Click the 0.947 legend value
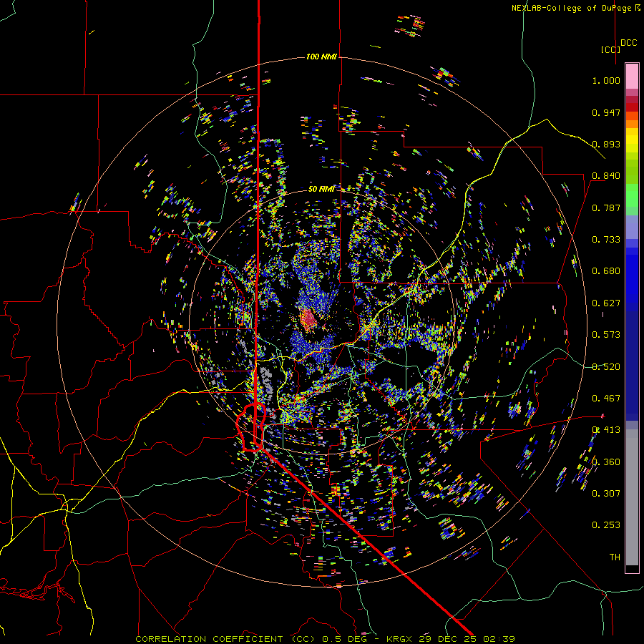The height and width of the screenshot is (644, 644). pos(606,112)
